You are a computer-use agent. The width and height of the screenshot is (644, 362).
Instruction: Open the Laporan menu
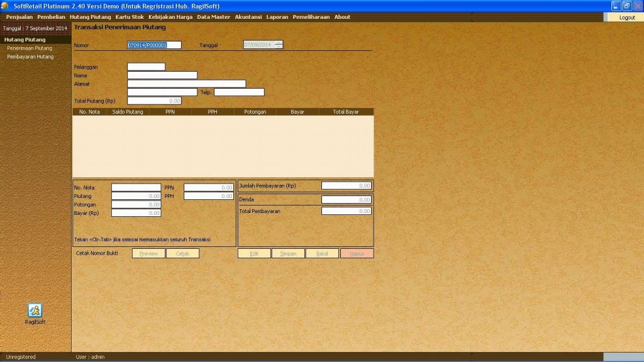[277, 17]
